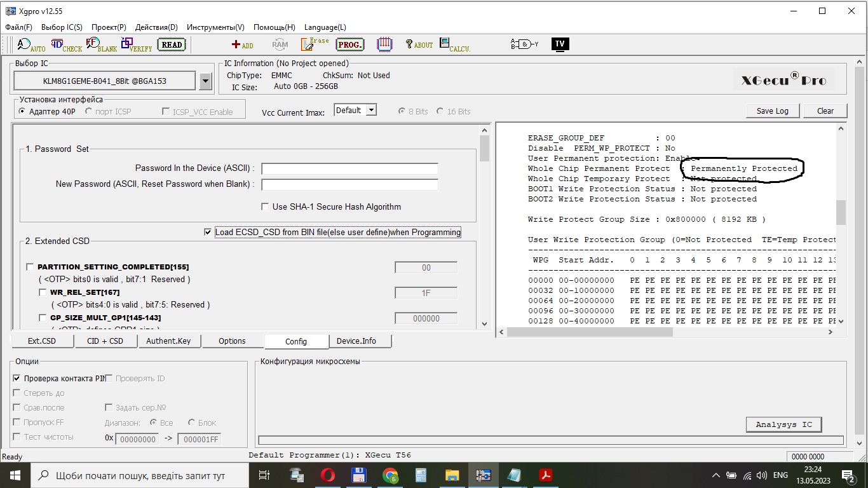Viewport: 868px width, 488px height.
Task: Click the TV toolbar icon
Action: 560,44
